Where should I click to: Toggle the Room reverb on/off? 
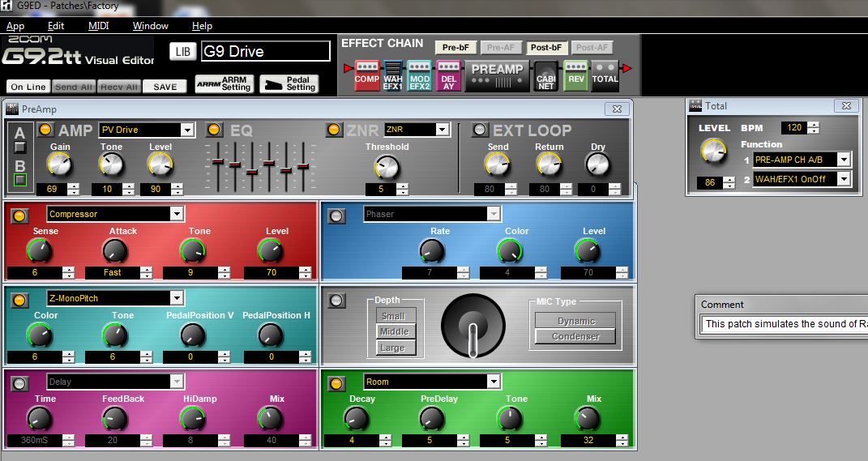[336, 383]
